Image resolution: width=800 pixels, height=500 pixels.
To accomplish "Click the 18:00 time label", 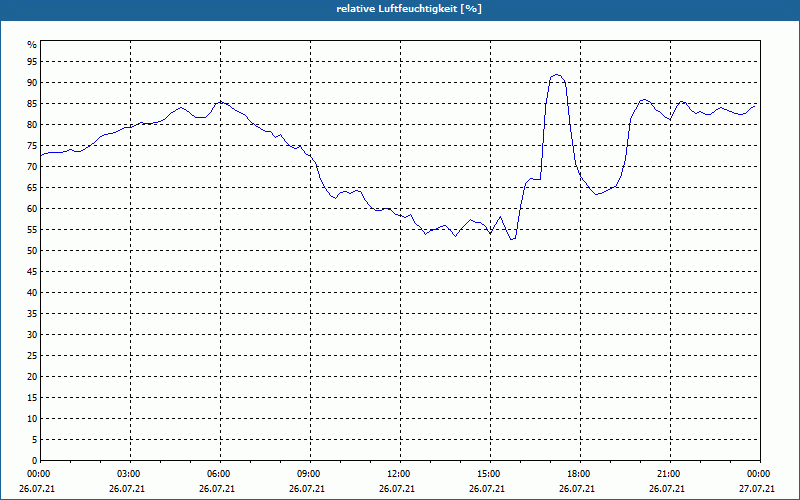I will 578,474.
